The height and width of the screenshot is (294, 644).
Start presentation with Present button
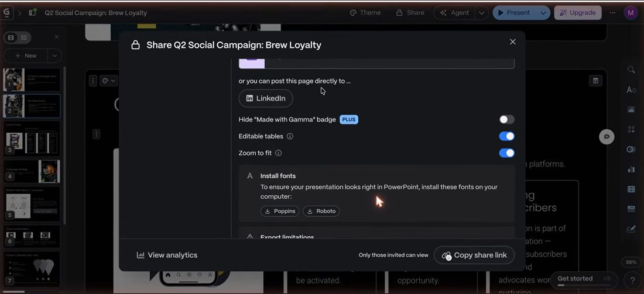pyautogui.click(x=514, y=13)
